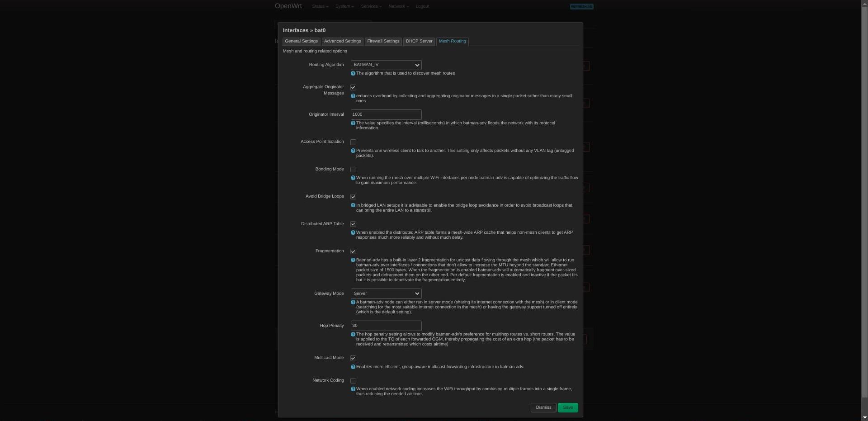Focus Hop Penalty input field
The width and height of the screenshot is (868, 421).
pos(386,326)
